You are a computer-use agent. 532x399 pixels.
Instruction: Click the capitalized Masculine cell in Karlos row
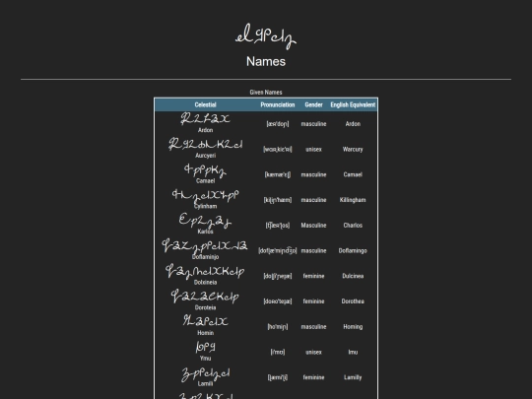click(313, 226)
